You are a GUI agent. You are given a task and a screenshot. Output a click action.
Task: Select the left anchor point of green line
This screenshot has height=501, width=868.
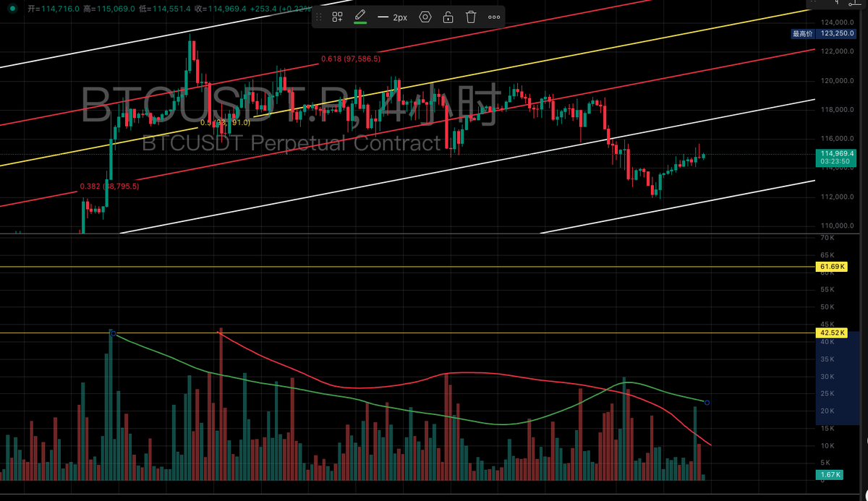click(x=112, y=333)
